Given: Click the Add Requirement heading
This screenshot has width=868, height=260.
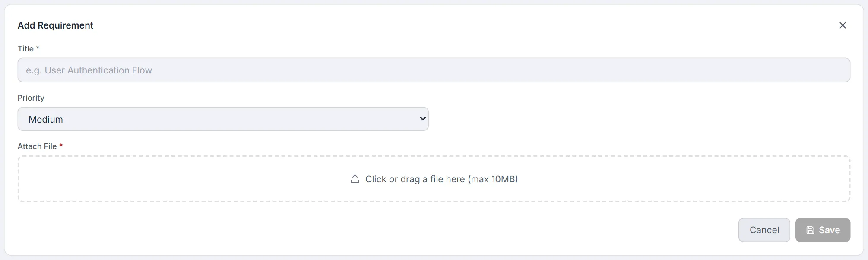Looking at the screenshot, I should tap(55, 25).
